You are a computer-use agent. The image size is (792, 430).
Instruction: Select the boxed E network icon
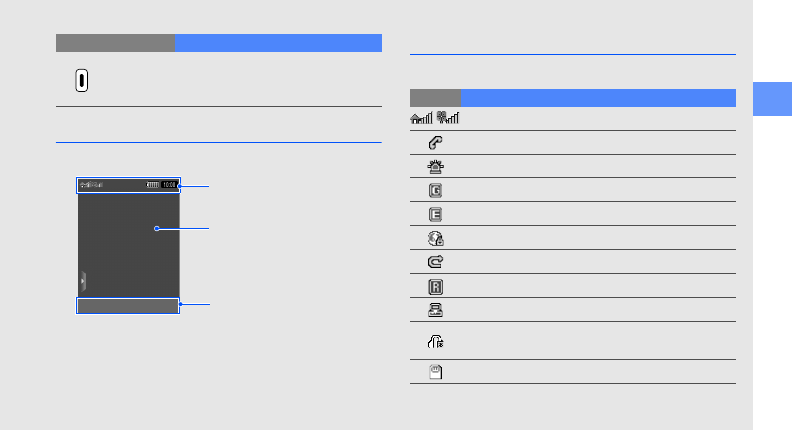click(x=436, y=215)
